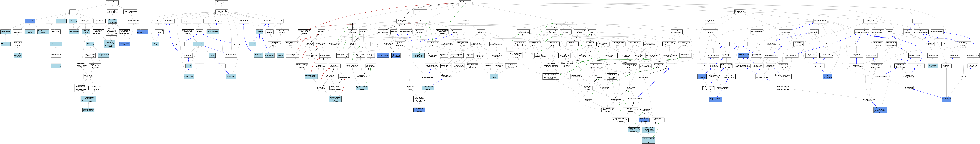Click the cytosol node

(253, 44)
